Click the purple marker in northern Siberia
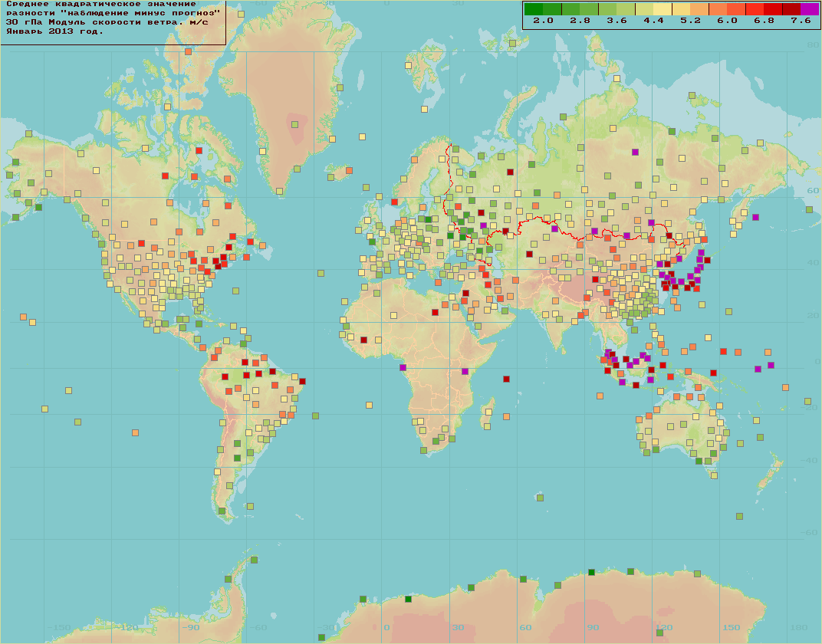822x644 pixels. click(636, 153)
